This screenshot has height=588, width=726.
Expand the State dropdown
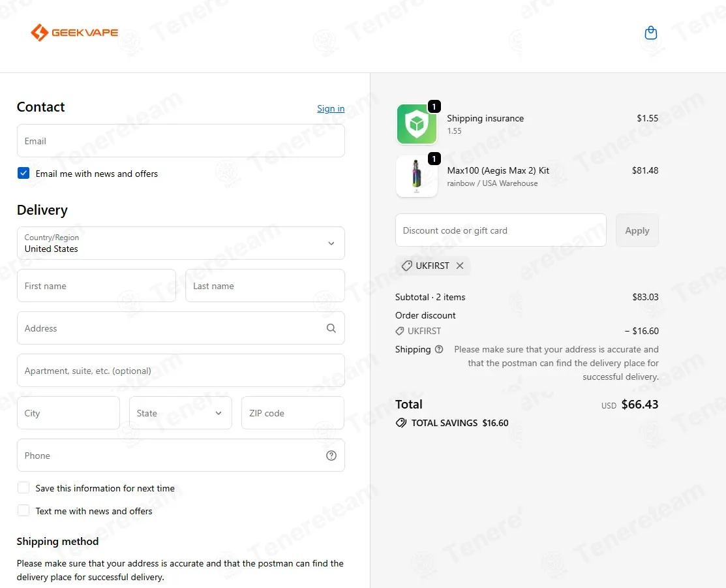click(x=181, y=413)
